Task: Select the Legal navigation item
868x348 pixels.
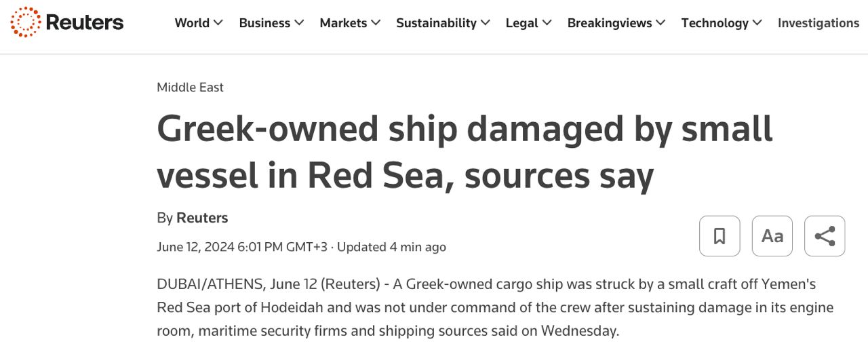Action: [x=521, y=23]
